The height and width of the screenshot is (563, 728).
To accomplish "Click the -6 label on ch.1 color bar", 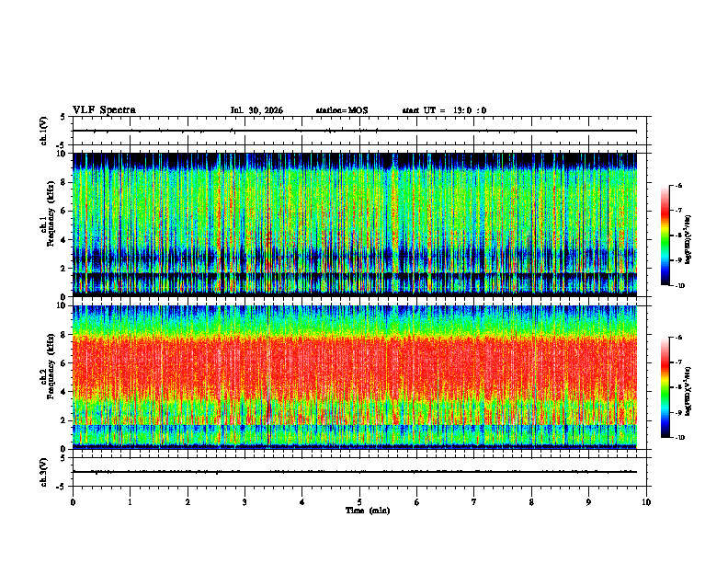I will [x=677, y=185].
